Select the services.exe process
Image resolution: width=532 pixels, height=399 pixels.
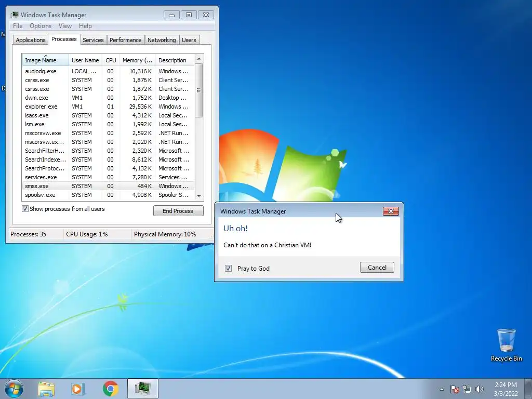coord(108,177)
